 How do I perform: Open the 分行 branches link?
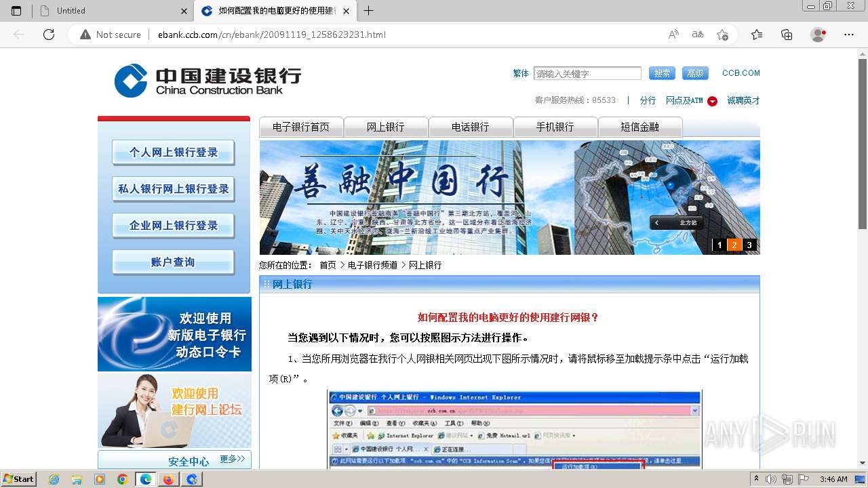pyautogui.click(x=648, y=100)
